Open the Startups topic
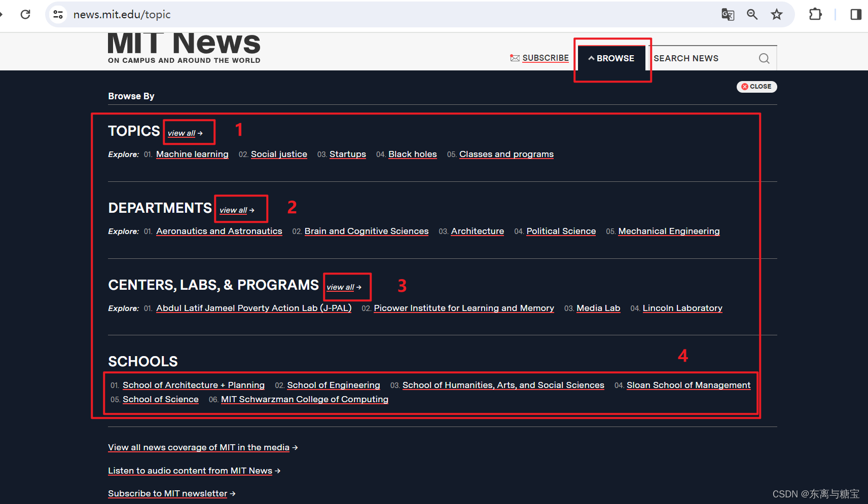Viewport: 868px width, 504px height. 348,154
